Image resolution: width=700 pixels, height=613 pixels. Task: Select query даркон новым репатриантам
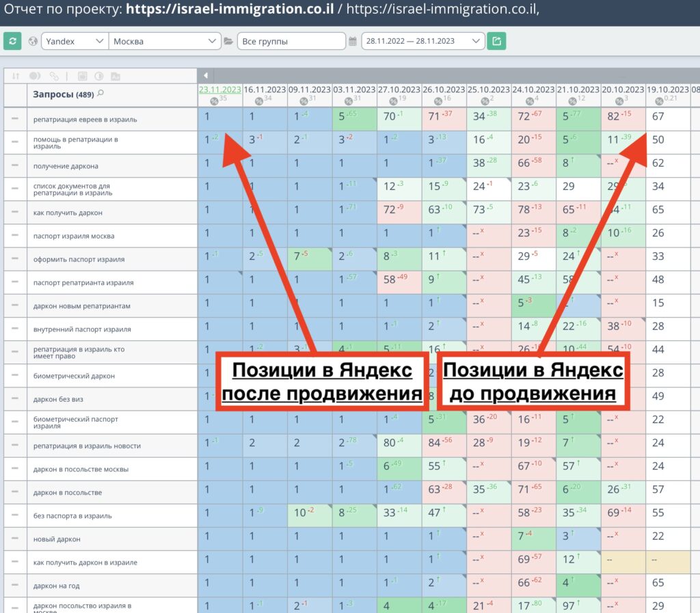click(82, 306)
